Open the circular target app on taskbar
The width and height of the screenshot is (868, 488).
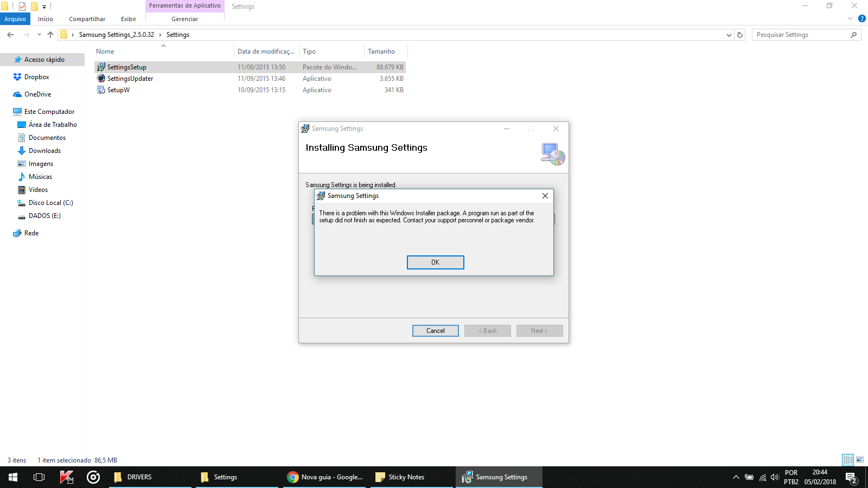(x=93, y=477)
